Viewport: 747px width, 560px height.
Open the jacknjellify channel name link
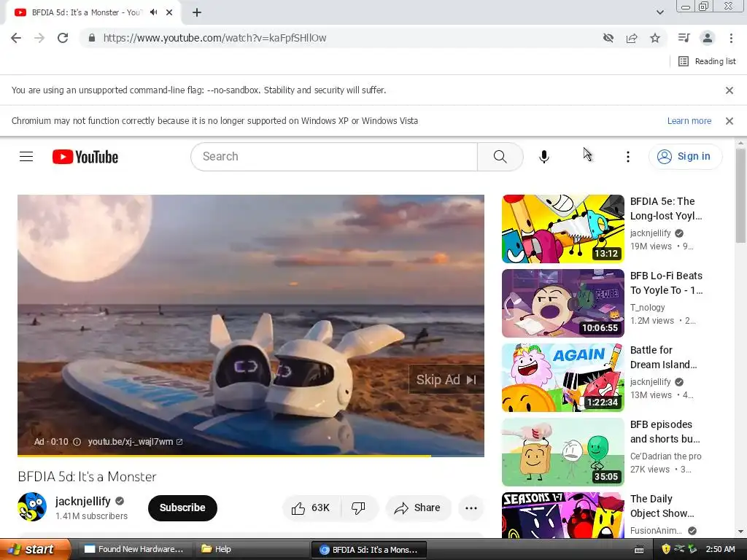(83, 501)
